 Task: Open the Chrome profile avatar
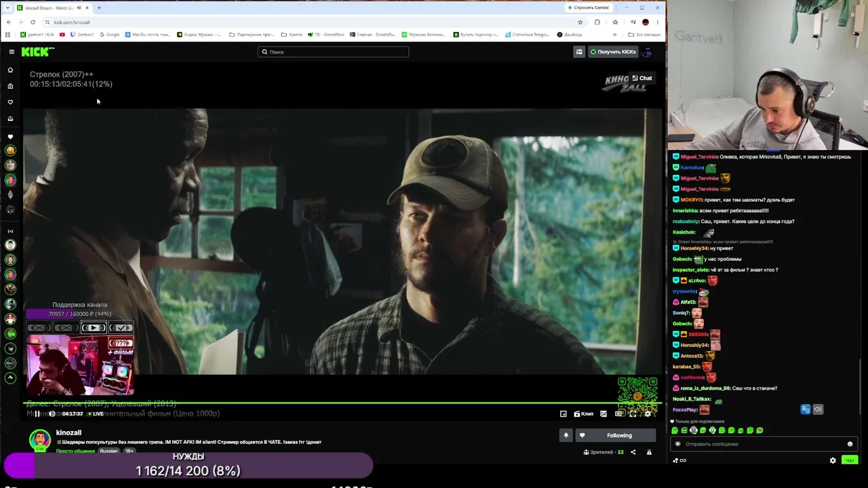click(x=645, y=22)
